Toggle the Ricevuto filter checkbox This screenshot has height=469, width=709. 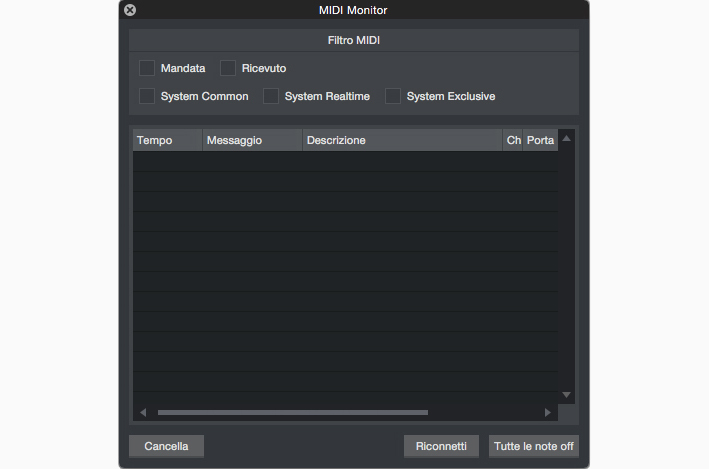[228, 68]
